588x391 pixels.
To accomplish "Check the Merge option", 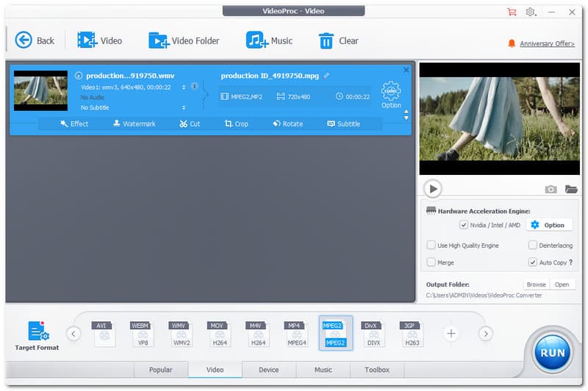I will [x=431, y=262].
